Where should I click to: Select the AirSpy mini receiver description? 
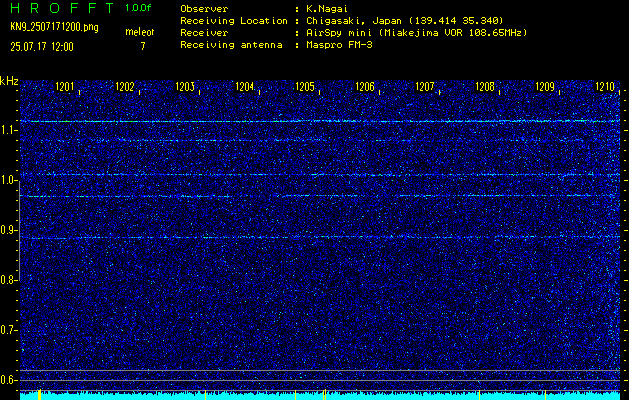417,33
